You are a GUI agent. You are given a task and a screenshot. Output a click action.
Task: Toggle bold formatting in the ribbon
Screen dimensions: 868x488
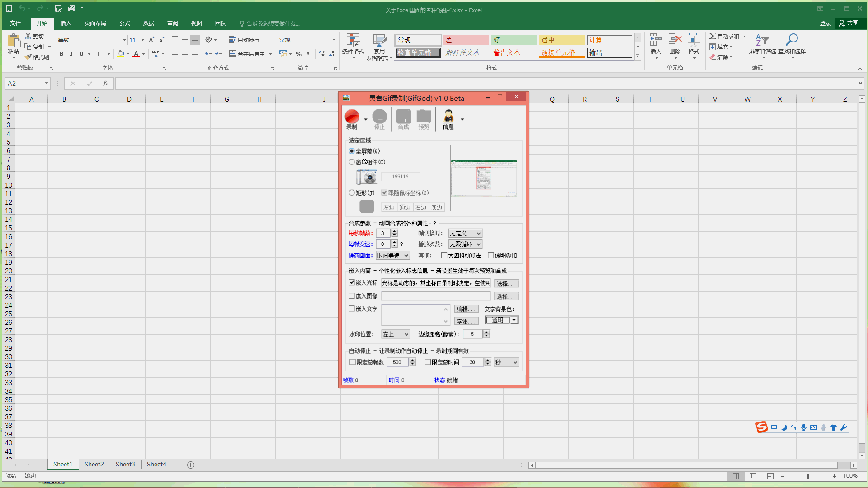[x=61, y=54]
